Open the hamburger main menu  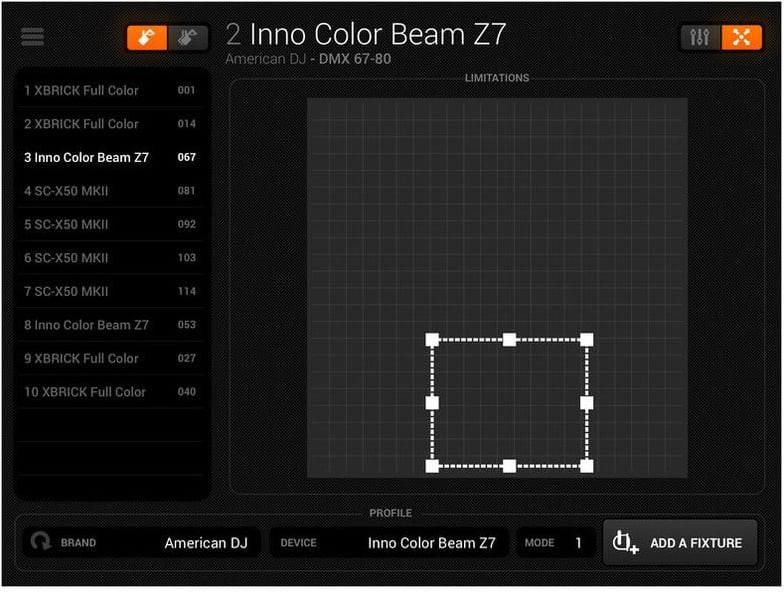click(x=32, y=37)
